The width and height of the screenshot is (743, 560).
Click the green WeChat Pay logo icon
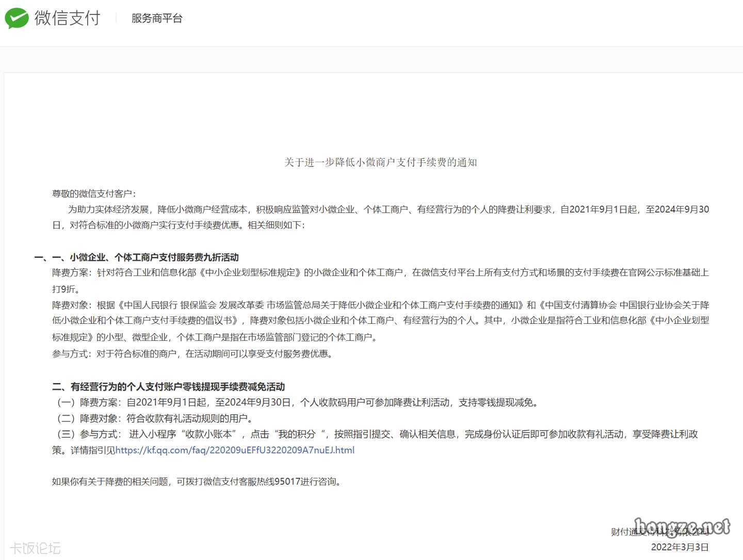click(17, 18)
